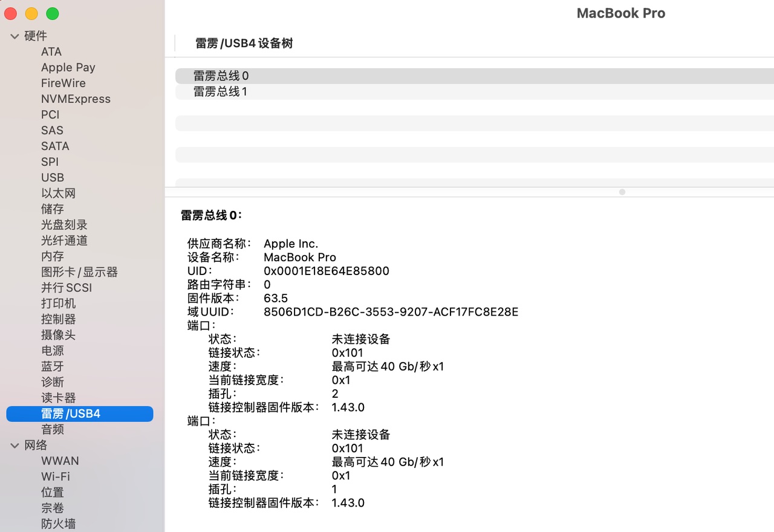Click the 雷雳/USB4 设备树 column header

click(244, 44)
